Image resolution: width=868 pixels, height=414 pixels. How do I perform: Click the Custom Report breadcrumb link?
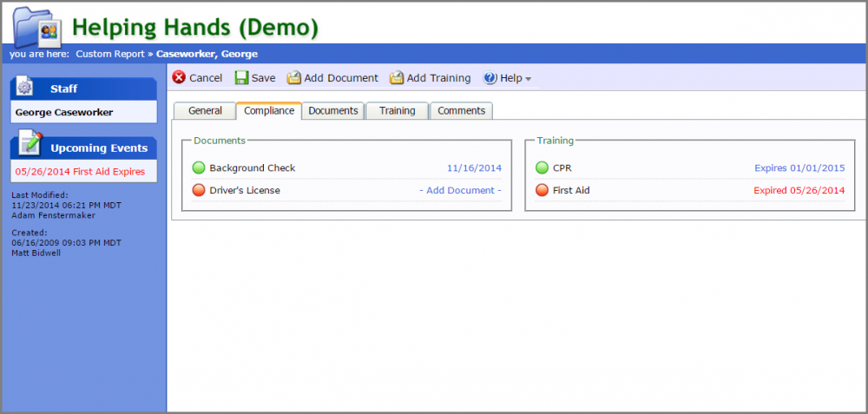click(109, 54)
